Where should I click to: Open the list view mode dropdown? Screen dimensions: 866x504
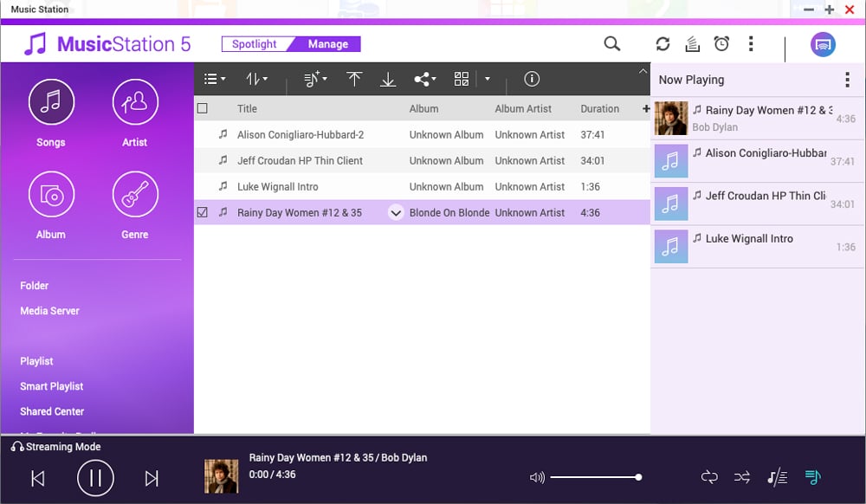(x=214, y=79)
